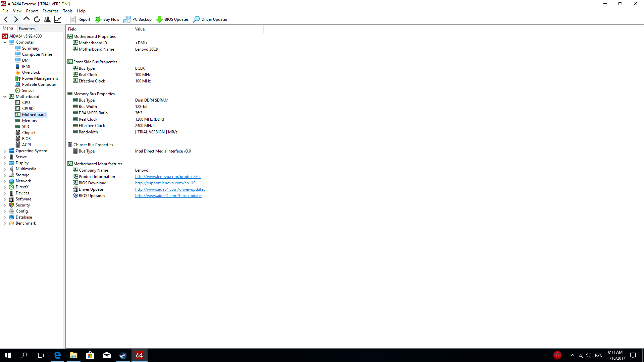
Task: Select Summary in the tree
Action: pos(31,48)
